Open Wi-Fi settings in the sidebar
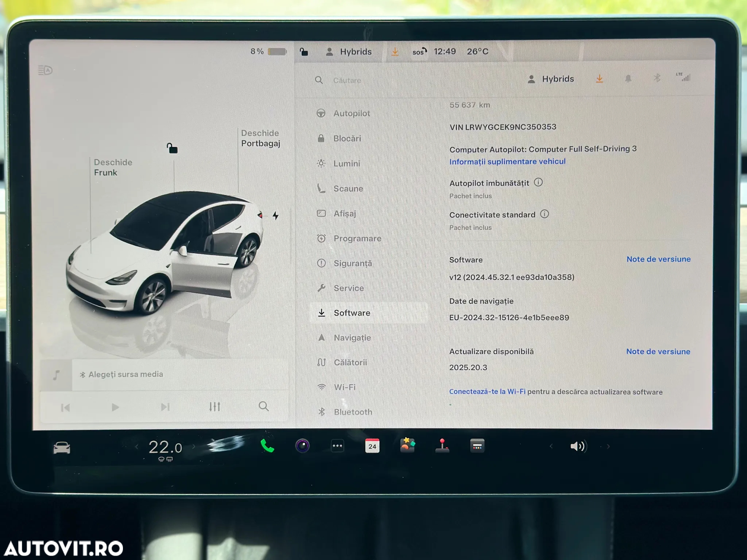The height and width of the screenshot is (560, 747). 336,387
